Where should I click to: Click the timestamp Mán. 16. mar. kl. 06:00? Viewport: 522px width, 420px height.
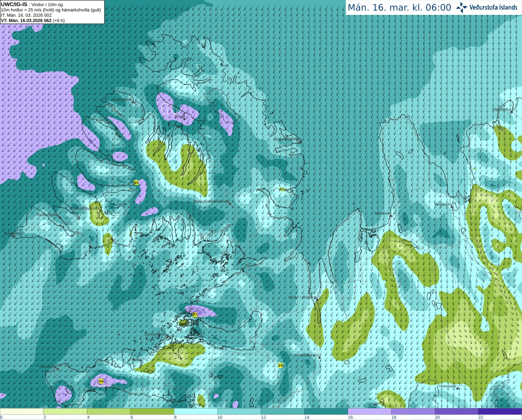tap(399, 8)
